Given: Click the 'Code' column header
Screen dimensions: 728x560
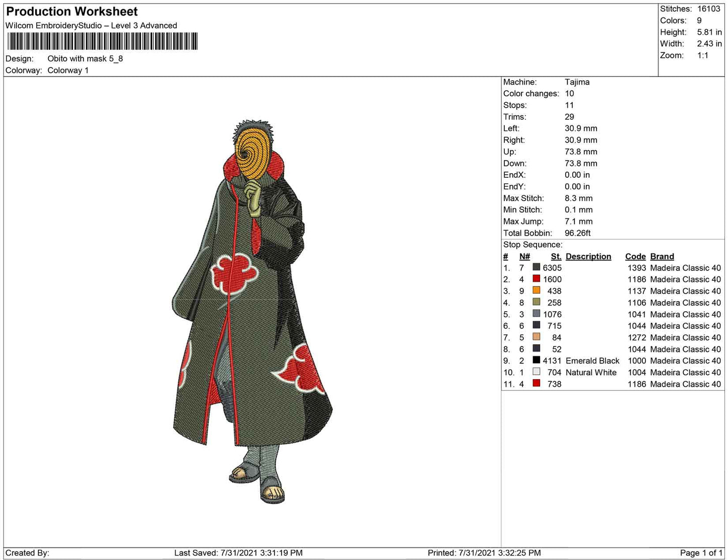Looking at the screenshot, I should (x=635, y=256).
